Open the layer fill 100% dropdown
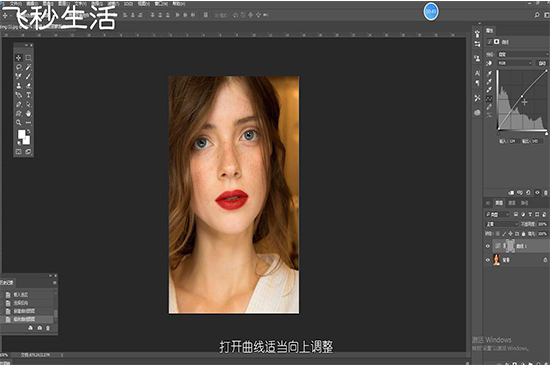 point(542,234)
